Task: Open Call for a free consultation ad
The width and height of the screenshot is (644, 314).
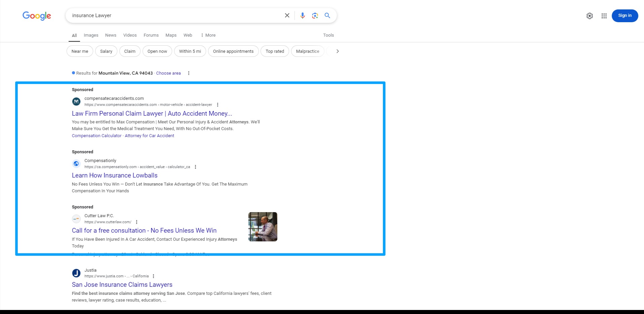Action: tap(144, 231)
